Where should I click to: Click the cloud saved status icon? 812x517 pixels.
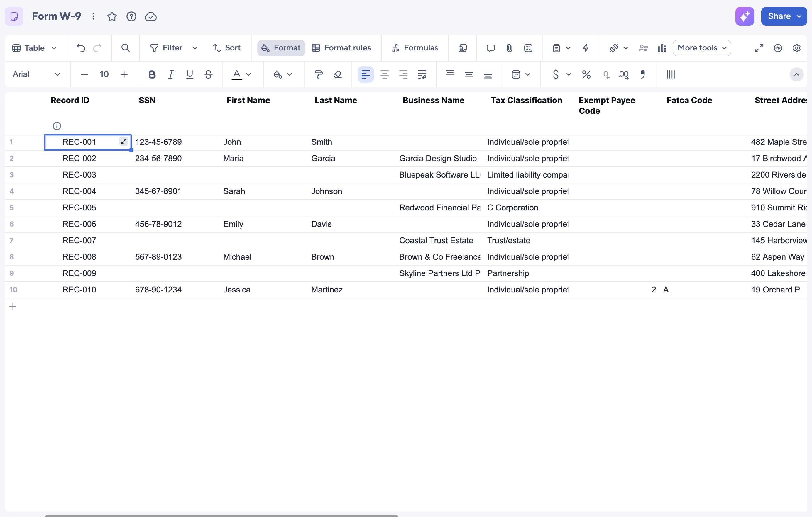(x=151, y=16)
